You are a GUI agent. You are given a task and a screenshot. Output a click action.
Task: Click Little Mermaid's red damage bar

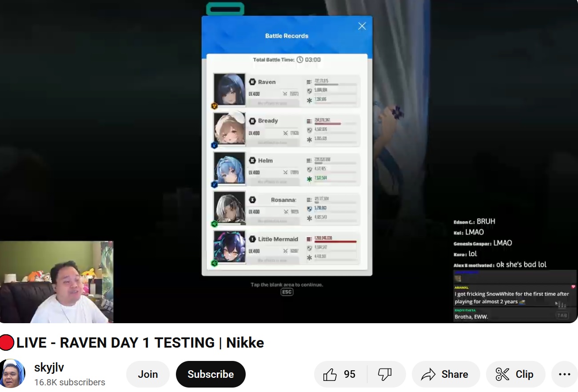coord(335,242)
